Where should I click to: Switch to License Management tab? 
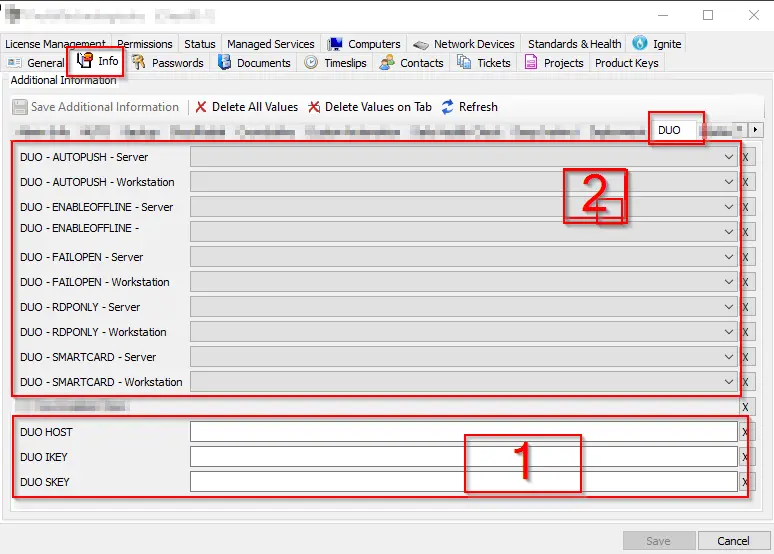coord(55,44)
